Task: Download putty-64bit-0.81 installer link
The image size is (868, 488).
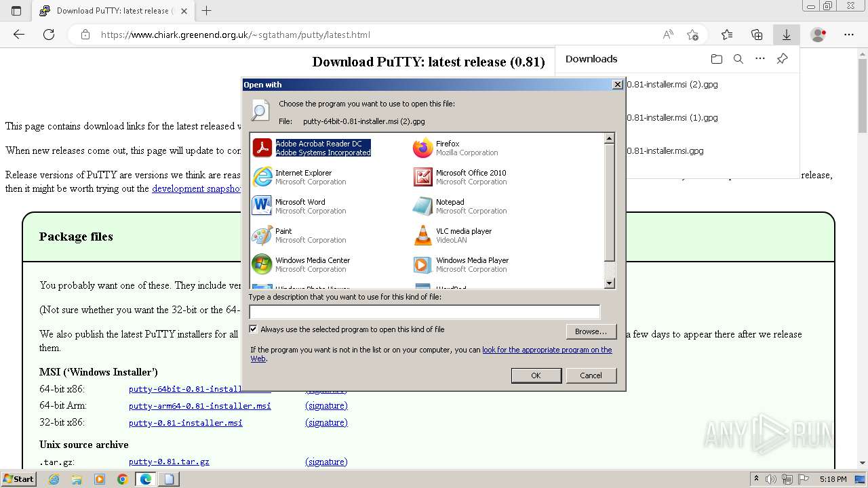Action: tap(185, 389)
